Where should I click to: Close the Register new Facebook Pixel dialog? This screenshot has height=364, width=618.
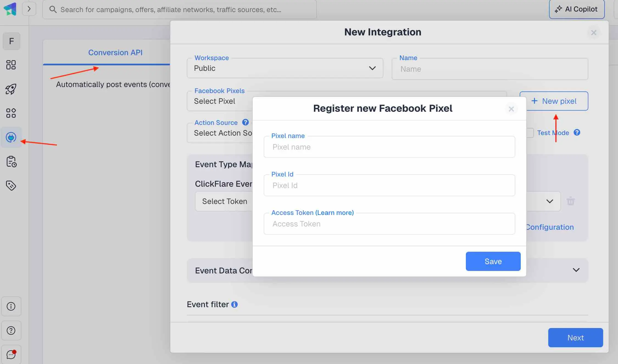(511, 109)
